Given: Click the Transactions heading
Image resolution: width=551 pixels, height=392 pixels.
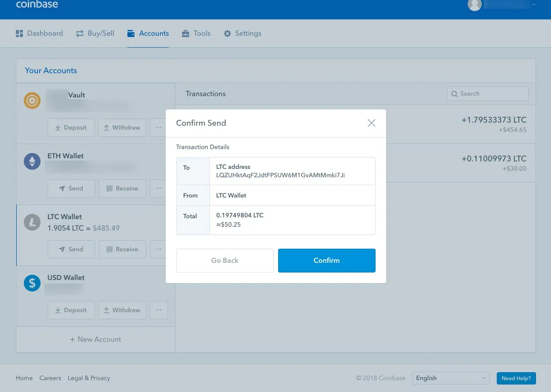Looking at the screenshot, I should (x=205, y=94).
